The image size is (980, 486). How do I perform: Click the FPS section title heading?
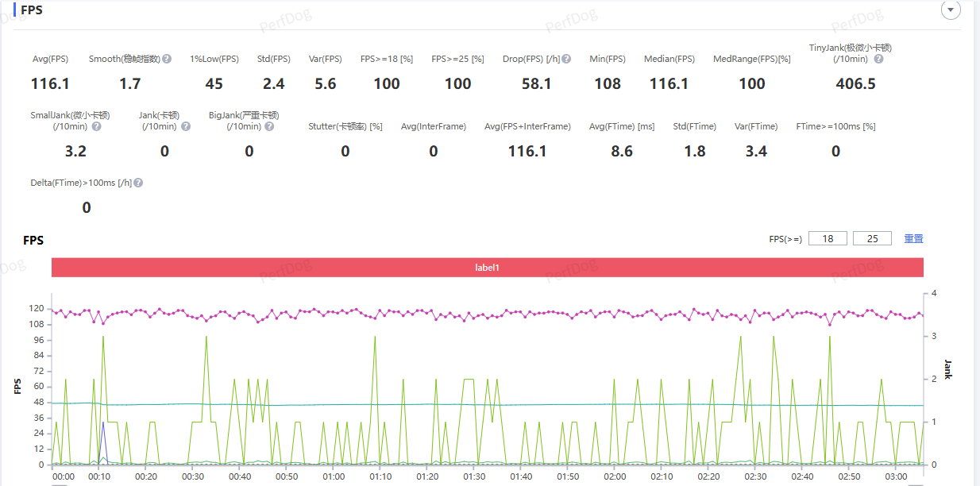click(x=32, y=11)
